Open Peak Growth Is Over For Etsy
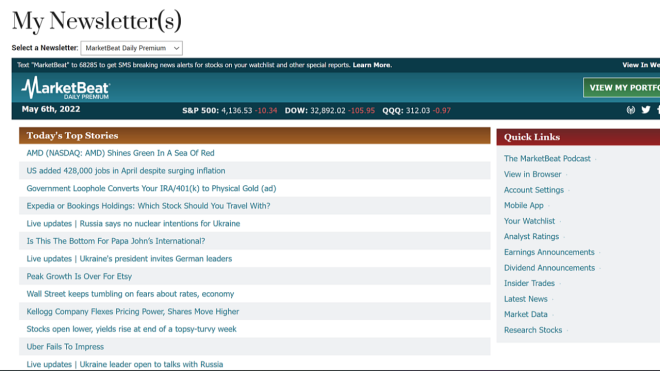The width and height of the screenshot is (660, 371). coord(79,276)
